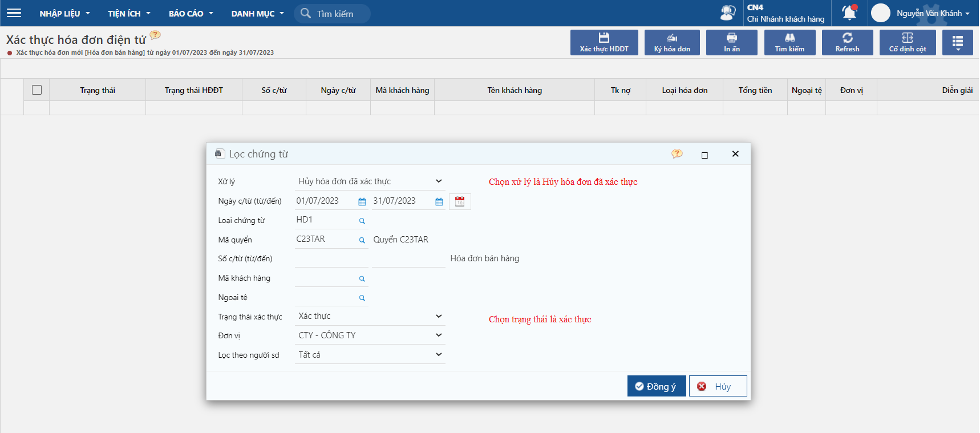Click the Đồng ý confirm button
This screenshot has height=433, width=980.
coord(656,386)
